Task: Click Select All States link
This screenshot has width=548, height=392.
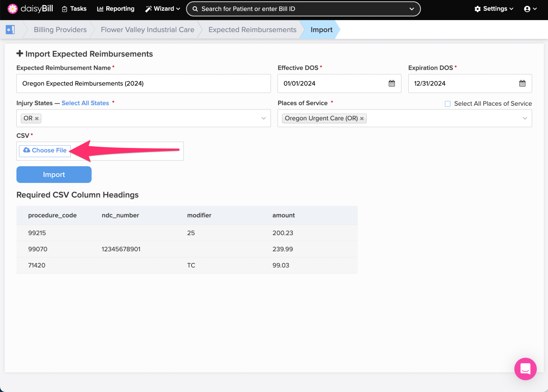Action: coord(85,103)
